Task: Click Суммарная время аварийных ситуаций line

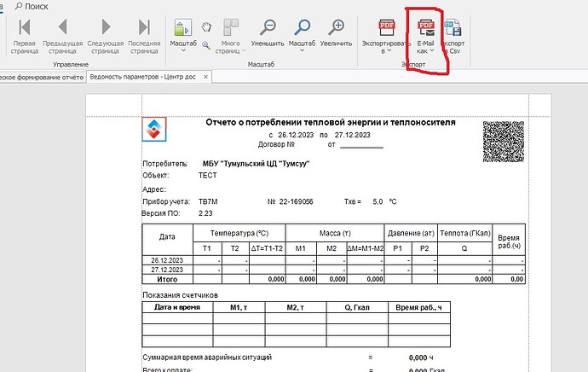Action: (x=207, y=357)
